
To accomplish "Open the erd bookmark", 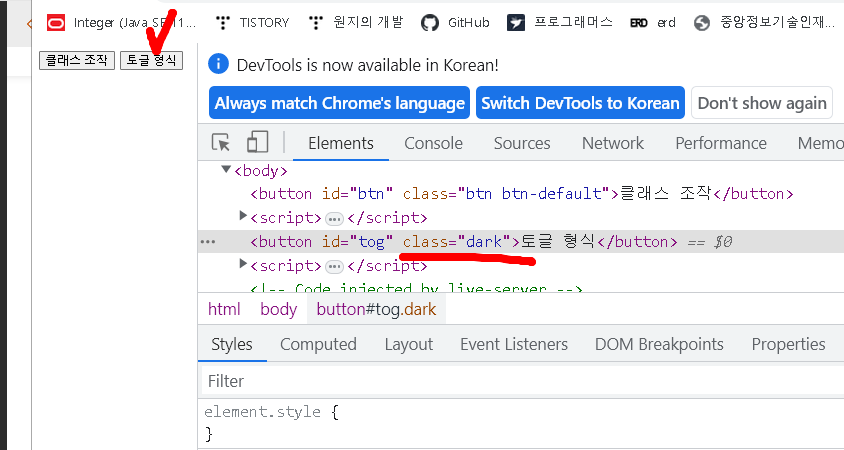I will pos(652,23).
